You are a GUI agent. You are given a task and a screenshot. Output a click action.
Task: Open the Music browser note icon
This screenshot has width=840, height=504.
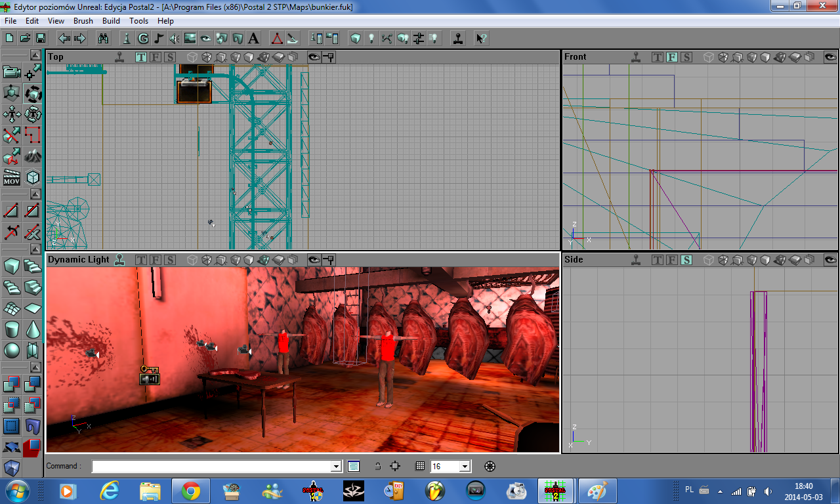[x=158, y=38]
